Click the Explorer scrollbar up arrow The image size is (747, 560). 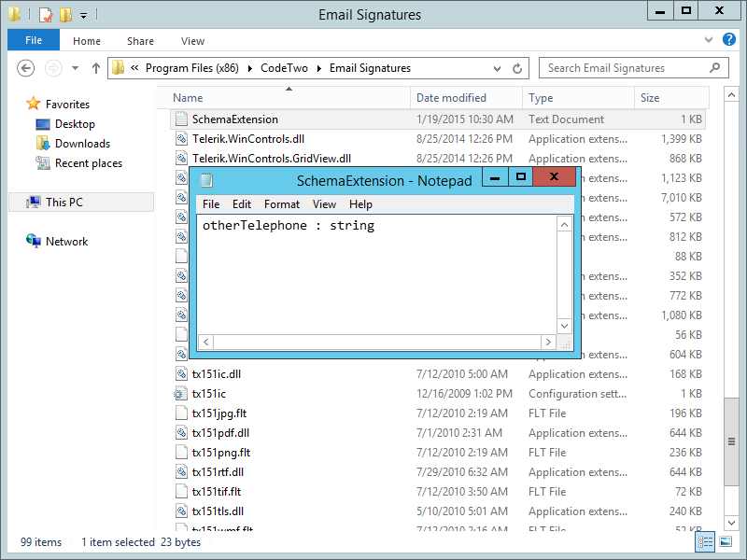[x=731, y=95]
